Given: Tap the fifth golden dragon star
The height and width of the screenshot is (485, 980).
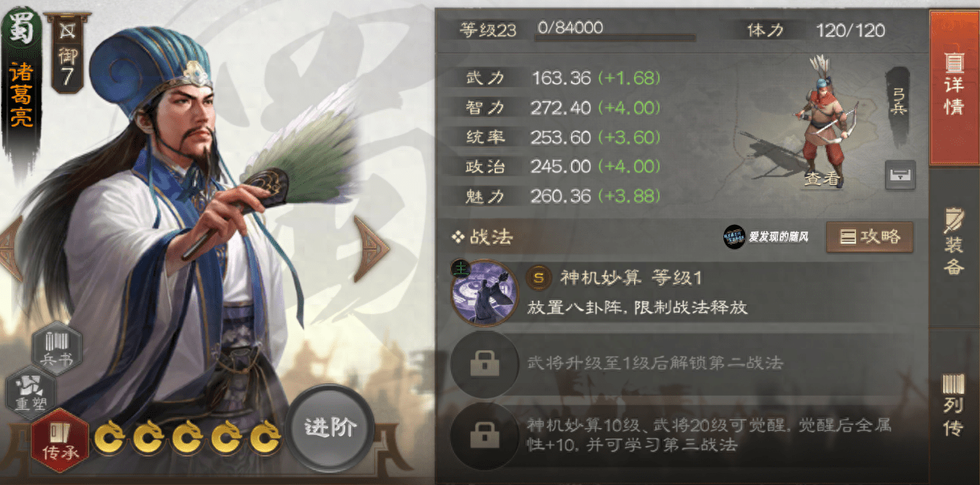Looking at the screenshot, I should tap(265, 439).
